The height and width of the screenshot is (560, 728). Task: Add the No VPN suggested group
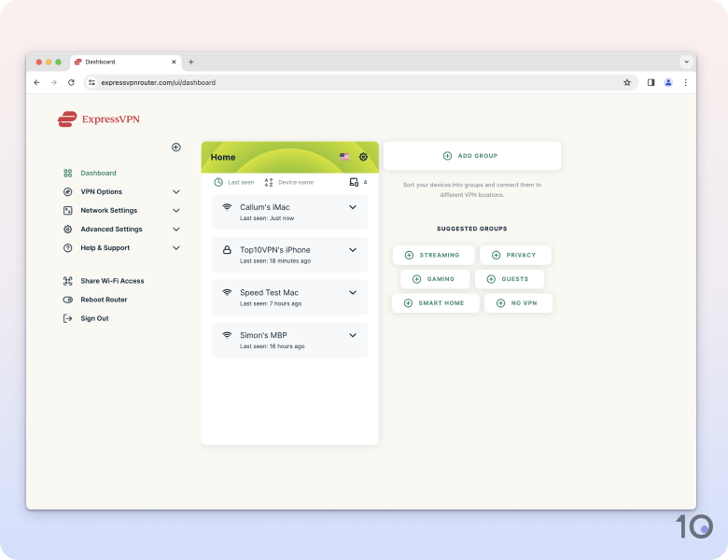[x=518, y=303]
